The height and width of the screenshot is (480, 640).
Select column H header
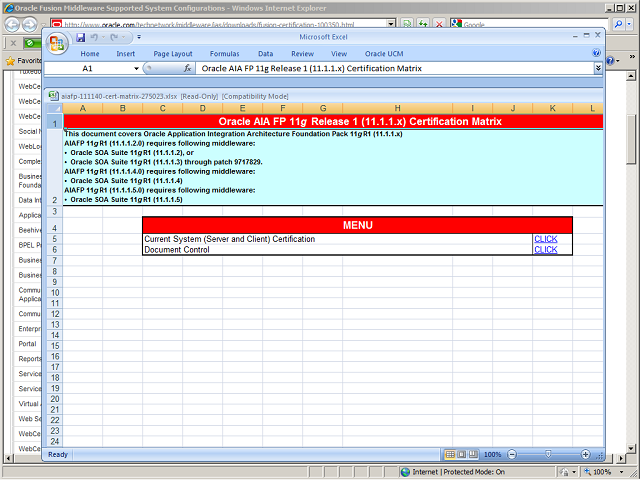(x=397, y=108)
